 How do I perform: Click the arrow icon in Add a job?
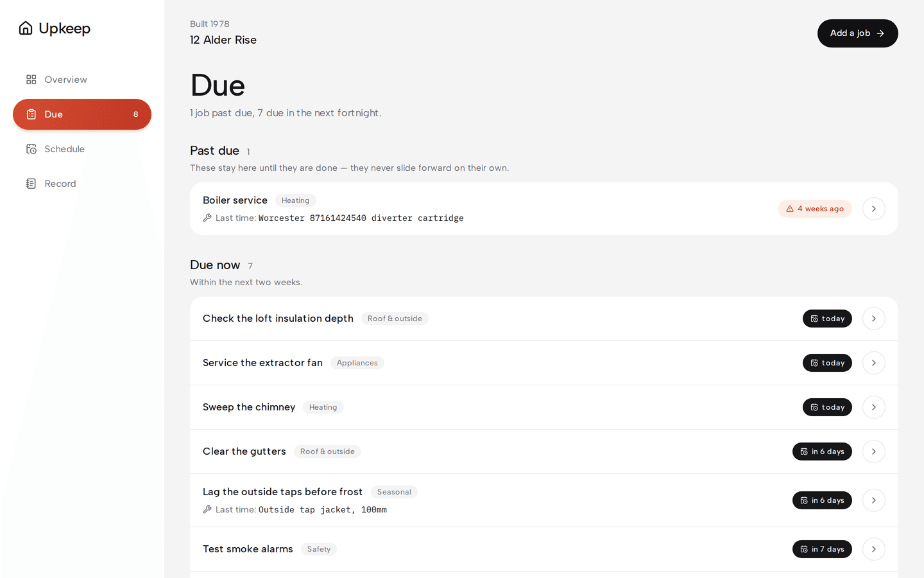[880, 33]
